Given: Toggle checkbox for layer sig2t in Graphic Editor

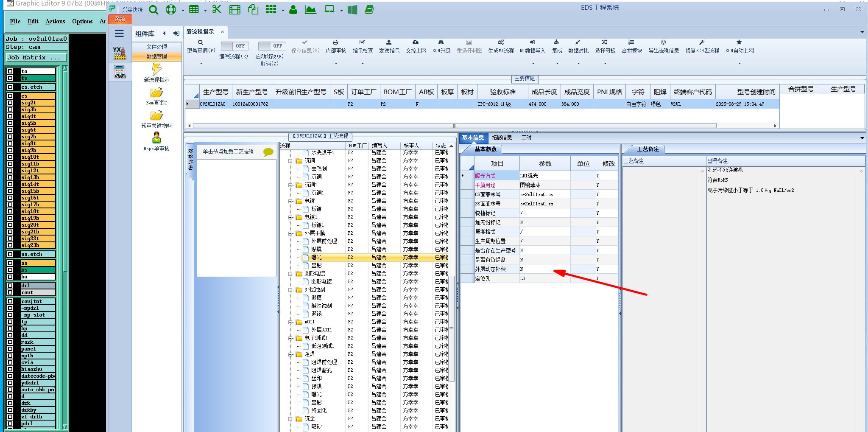Looking at the screenshot, I should tap(10, 103).
